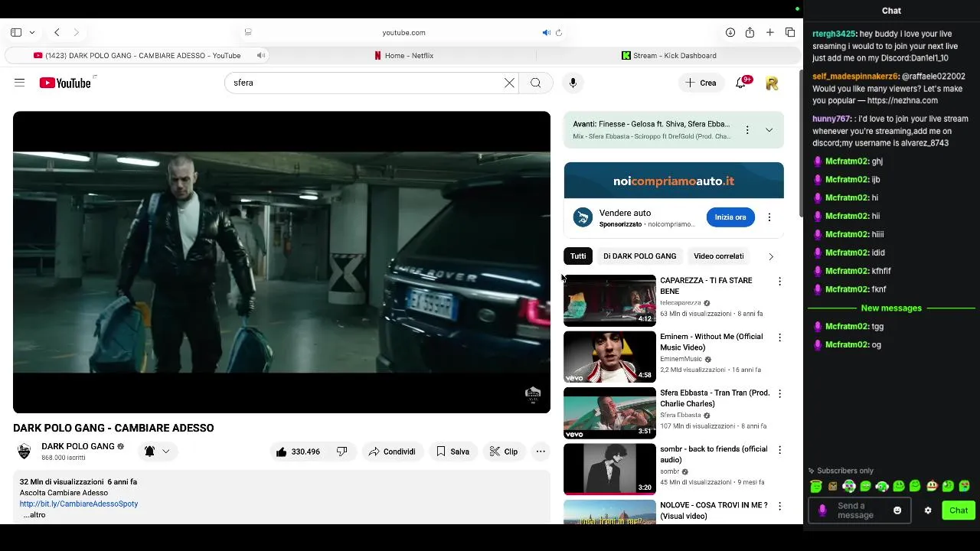The height and width of the screenshot is (551, 980).
Task: Open the YouTube hamburger guide menu
Action: coord(20,83)
